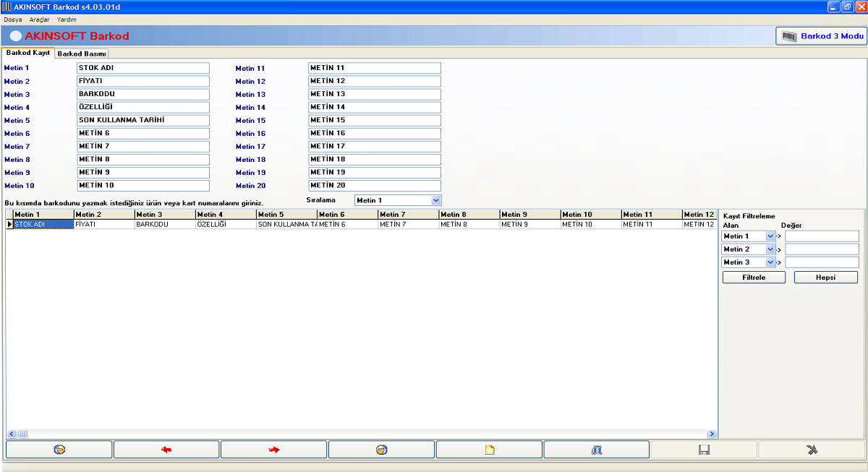Click the round icon beside the red right arrow
The width and height of the screenshot is (868, 472).
(x=381, y=450)
